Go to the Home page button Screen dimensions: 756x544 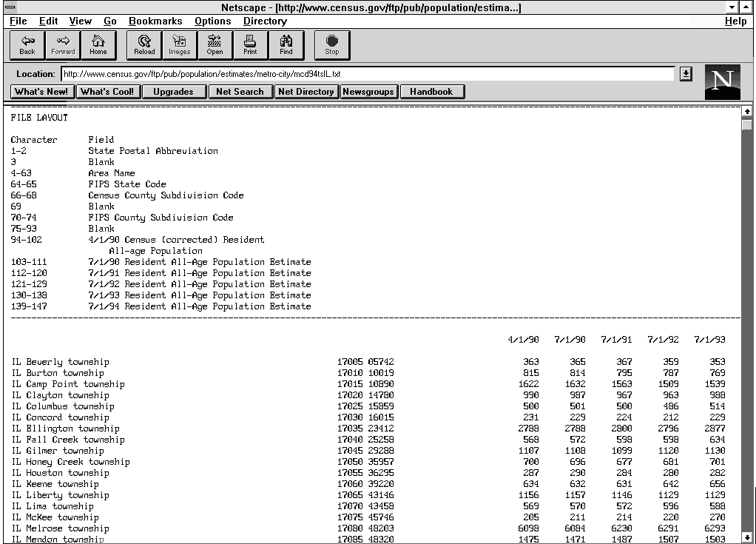(x=98, y=45)
